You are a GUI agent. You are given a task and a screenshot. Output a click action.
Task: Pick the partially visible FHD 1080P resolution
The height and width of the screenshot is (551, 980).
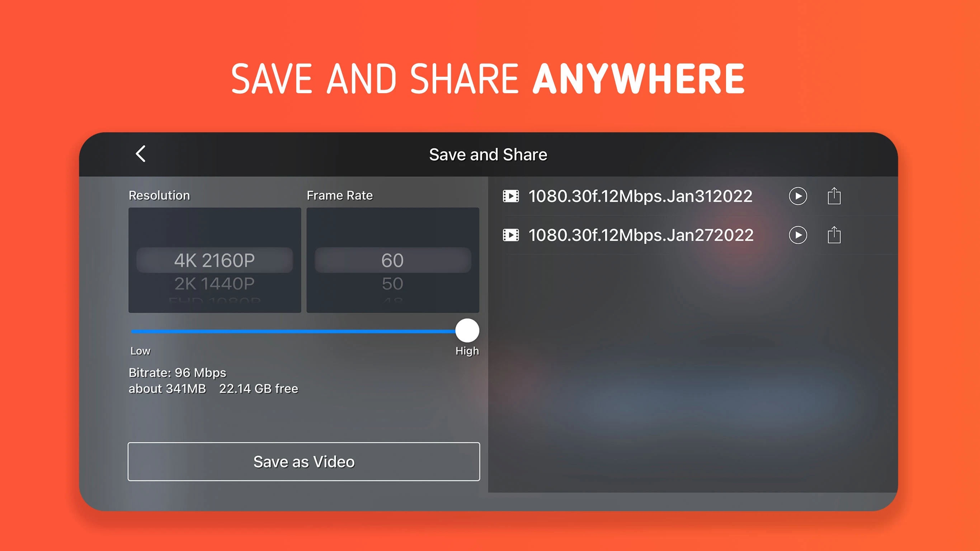(x=215, y=301)
